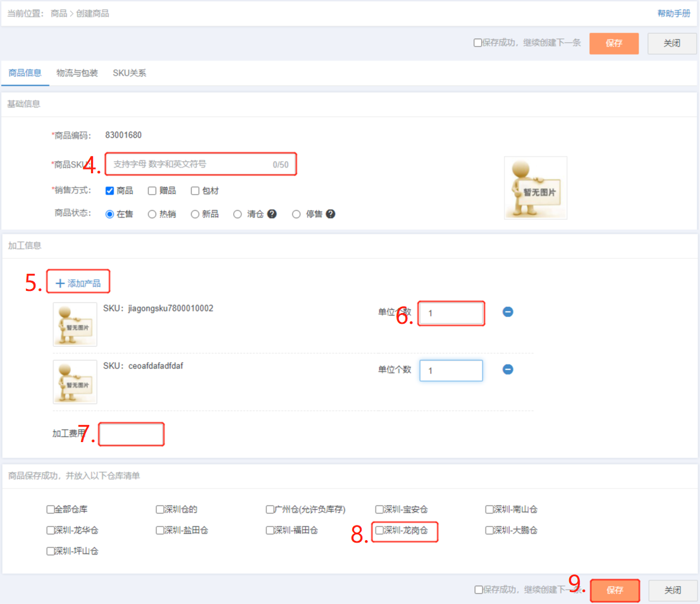Viewport: 700px width, 604px height.
Task: Open the 暂无图片 main product image
Action: (x=535, y=187)
